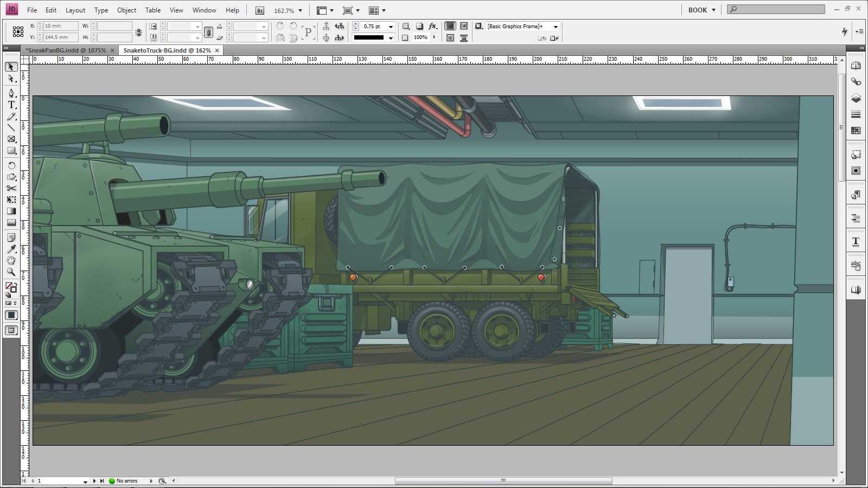Viewport: 868px width, 488px height.
Task: Expand the 162.7% zoom level dropdown
Action: point(300,10)
